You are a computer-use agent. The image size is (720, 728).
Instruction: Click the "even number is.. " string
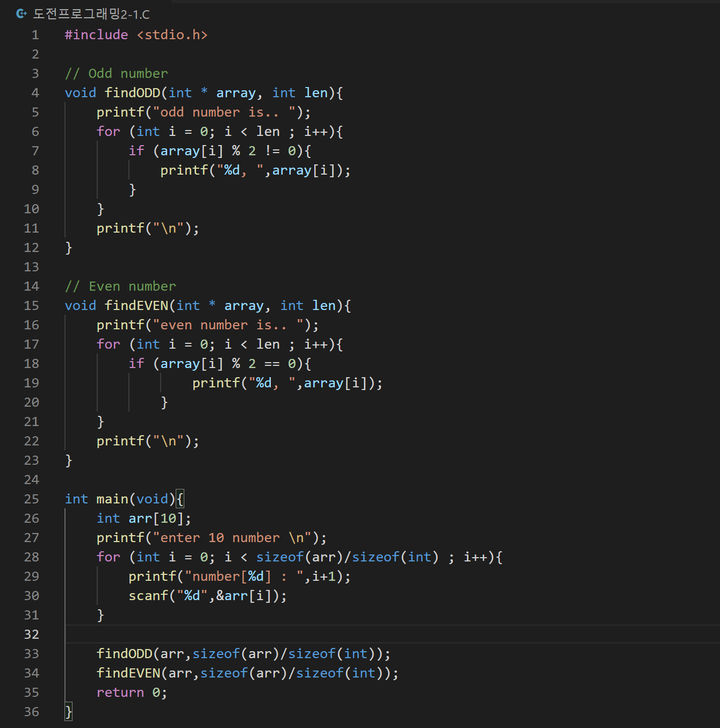[x=228, y=325]
